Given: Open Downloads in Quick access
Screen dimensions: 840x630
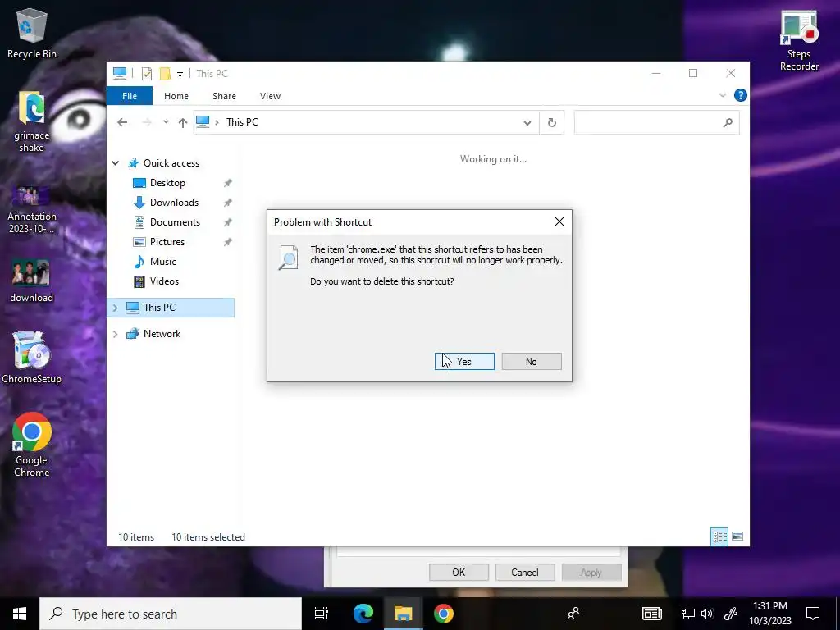Looking at the screenshot, I should tap(174, 203).
